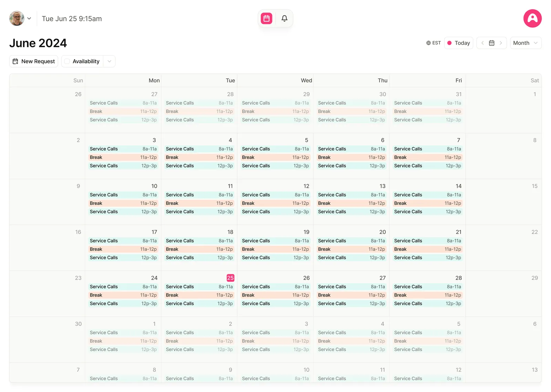The height and width of the screenshot is (392, 551).
Task: Expand the profile menu chevron
Action: pyautogui.click(x=29, y=19)
